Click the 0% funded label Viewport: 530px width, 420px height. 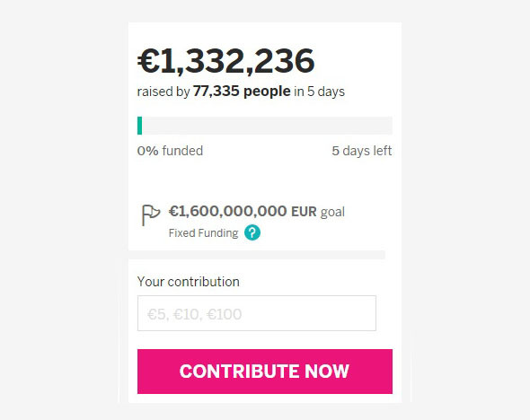coord(170,151)
